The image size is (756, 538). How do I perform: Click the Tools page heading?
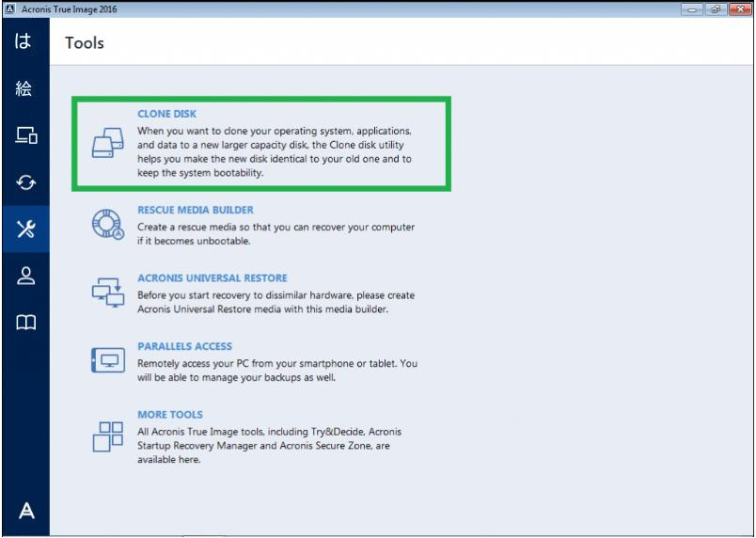pyautogui.click(x=85, y=43)
